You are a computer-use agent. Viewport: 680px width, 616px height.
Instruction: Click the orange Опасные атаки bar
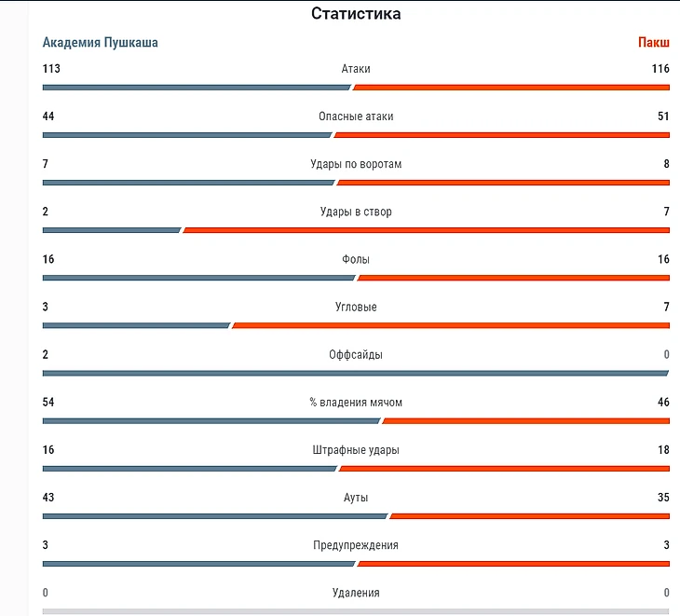point(502,135)
